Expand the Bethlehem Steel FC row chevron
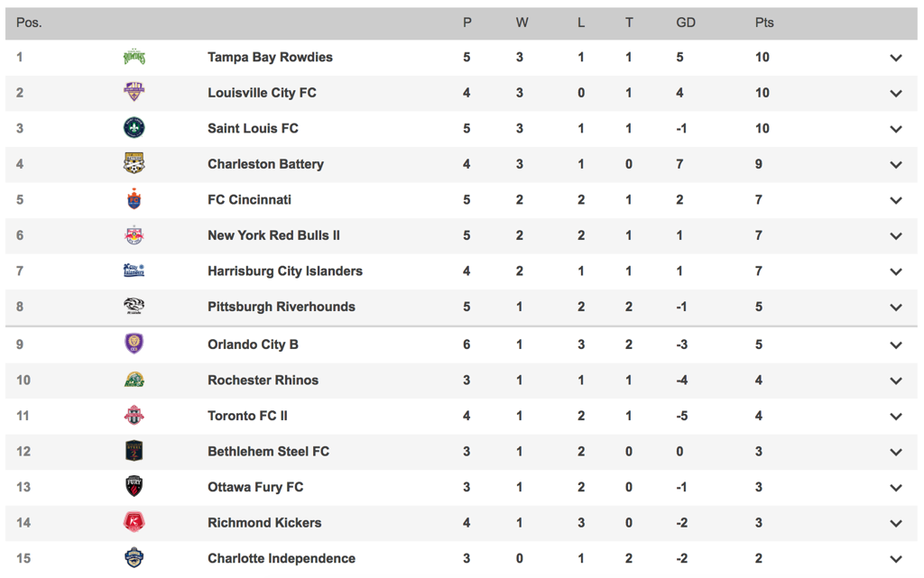The width and height of the screenshot is (924, 578). [x=896, y=452]
